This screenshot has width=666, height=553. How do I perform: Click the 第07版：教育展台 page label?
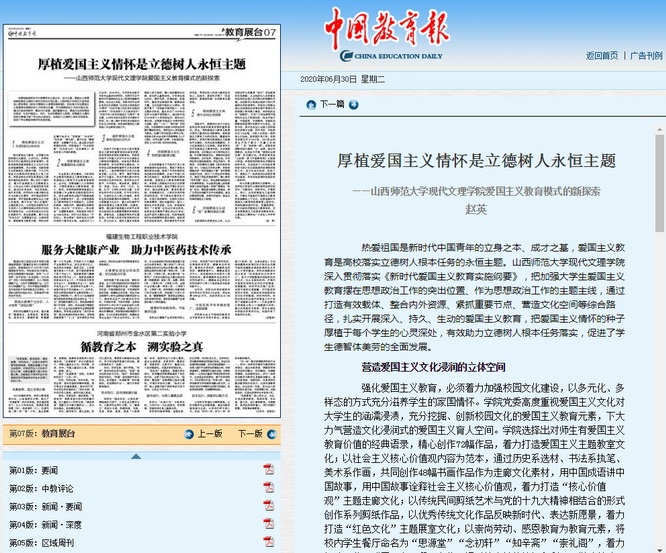[42, 434]
